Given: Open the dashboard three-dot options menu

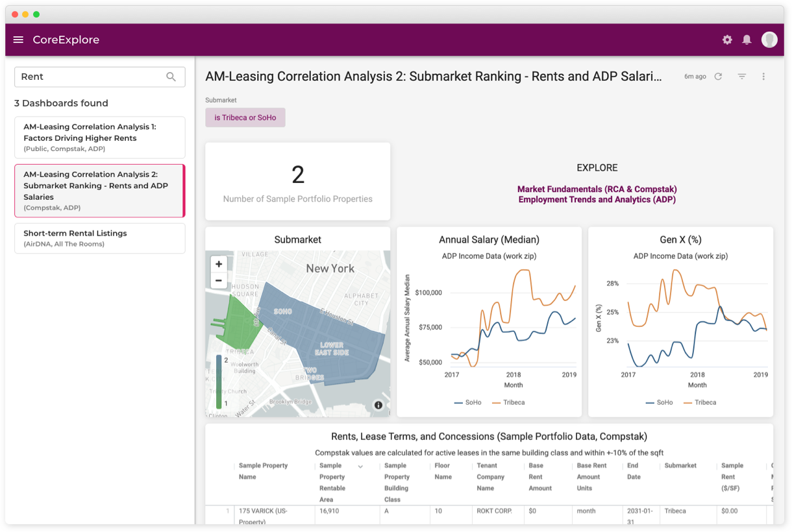Looking at the screenshot, I should pos(763,77).
